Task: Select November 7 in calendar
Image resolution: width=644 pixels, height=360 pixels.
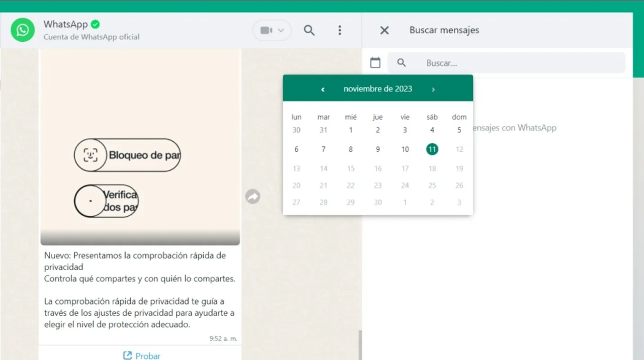Action: coord(324,149)
